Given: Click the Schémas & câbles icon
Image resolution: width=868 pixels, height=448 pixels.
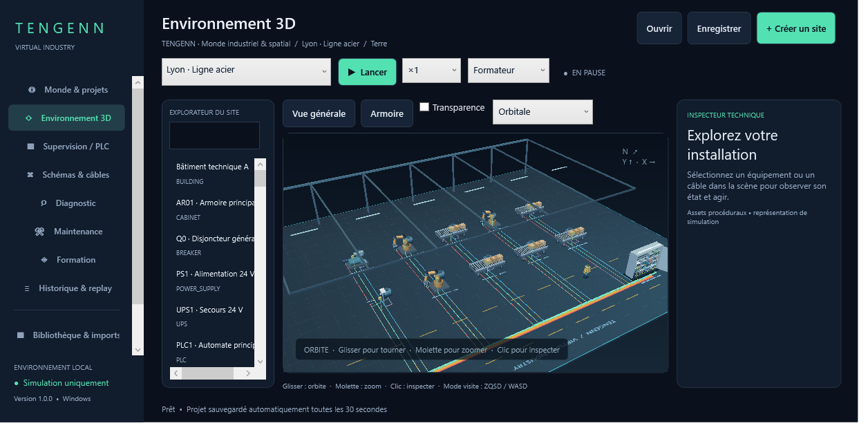Looking at the screenshot, I should (30, 175).
